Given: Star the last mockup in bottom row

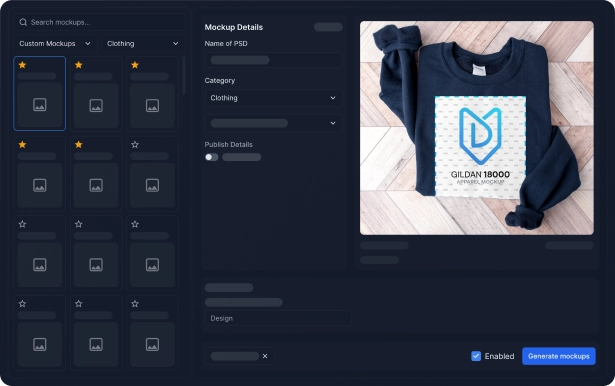Looking at the screenshot, I should pyautogui.click(x=135, y=304).
